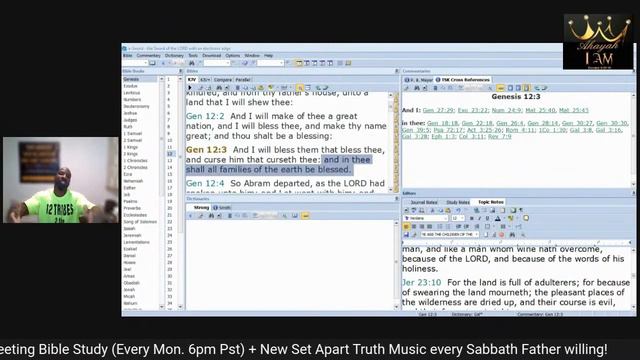Open the second combo box in main toolbar
This screenshot has width=640, height=360.
point(217,63)
